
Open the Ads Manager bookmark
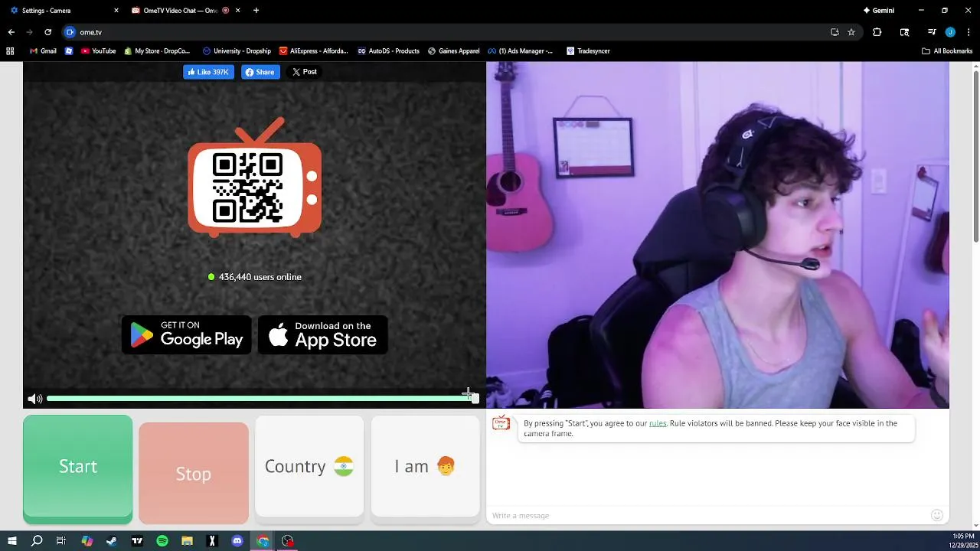[520, 51]
